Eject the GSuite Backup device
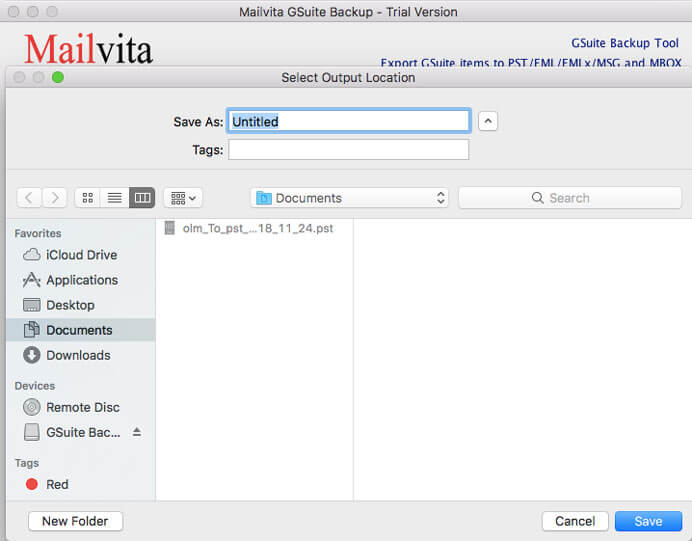The height and width of the screenshot is (541, 692). click(137, 432)
